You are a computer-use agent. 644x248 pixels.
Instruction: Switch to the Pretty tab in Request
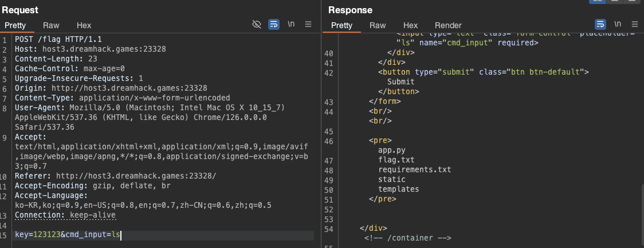point(15,25)
